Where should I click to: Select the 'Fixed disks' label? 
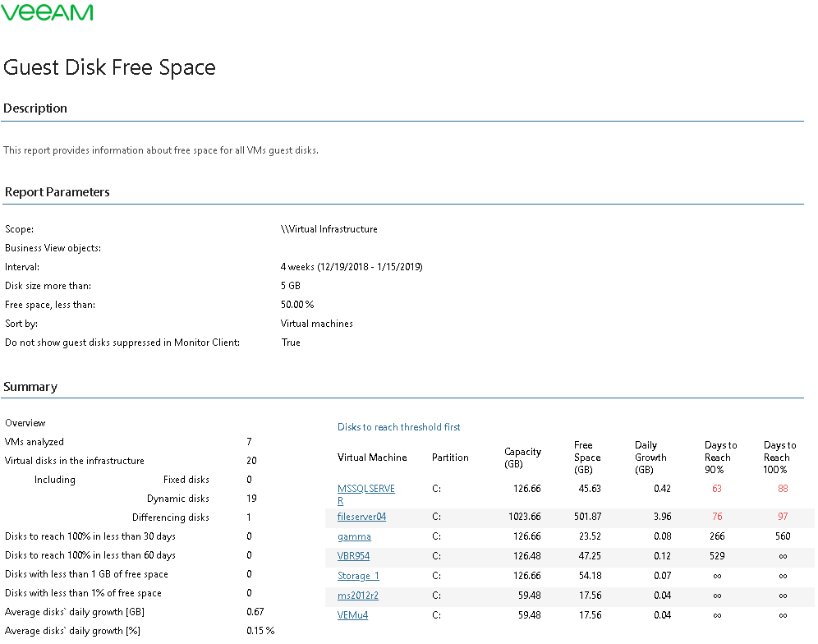point(186,479)
